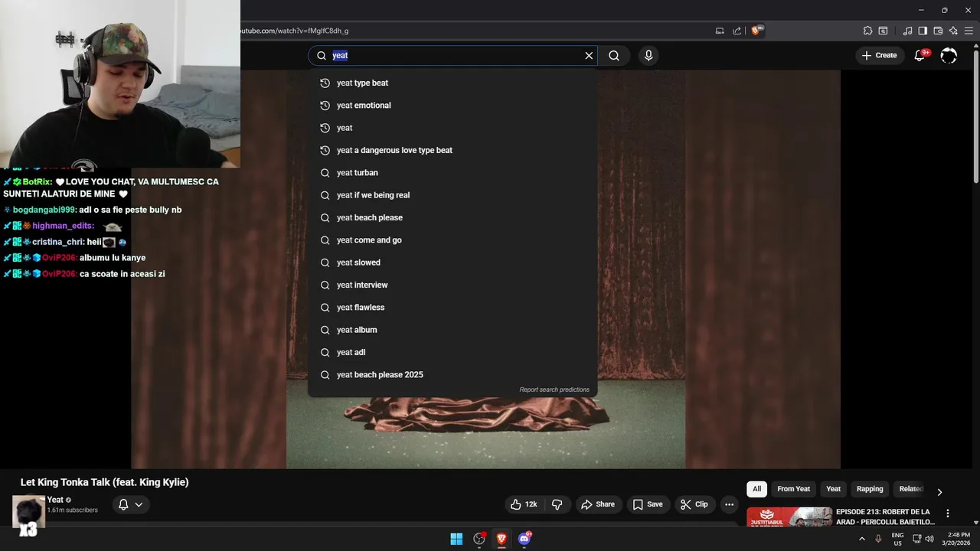Pick the 'yeat come and go' suggestion

[452, 240]
